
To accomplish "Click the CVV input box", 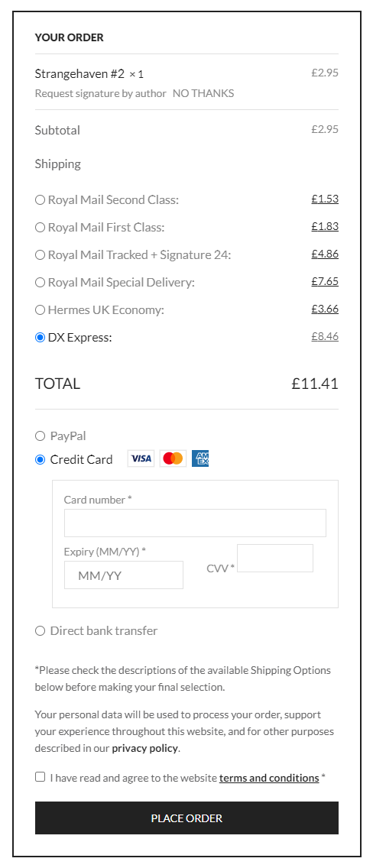I will click(x=275, y=558).
